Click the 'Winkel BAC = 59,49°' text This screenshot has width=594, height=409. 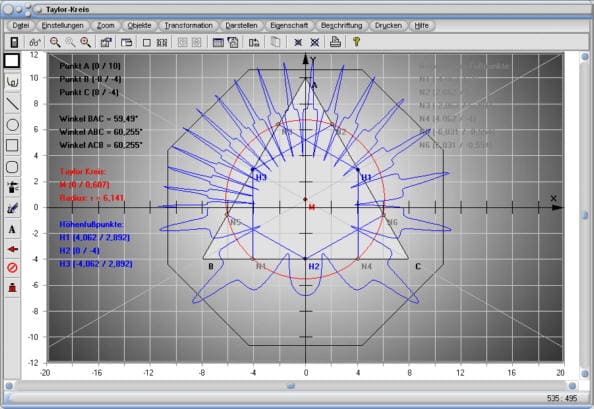pyautogui.click(x=98, y=119)
